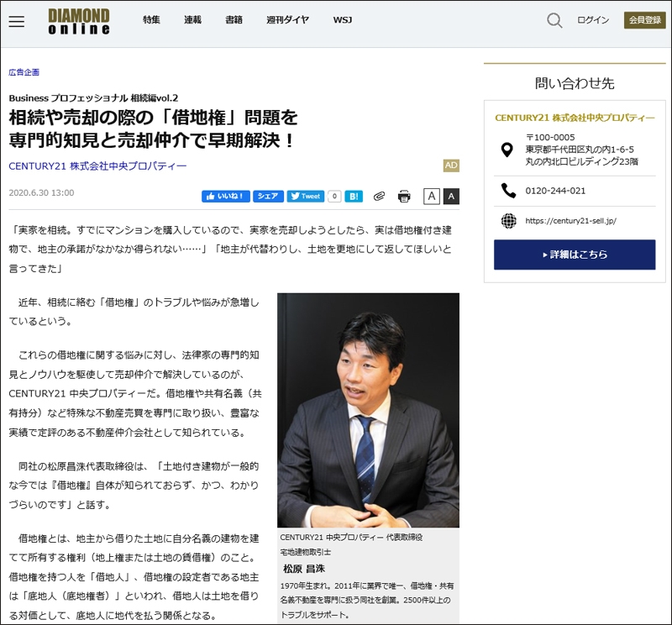The height and width of the screenshot is (625, 672).
Task: Click the AD badge
Action: pyautogui.click(x=451, y=165)
